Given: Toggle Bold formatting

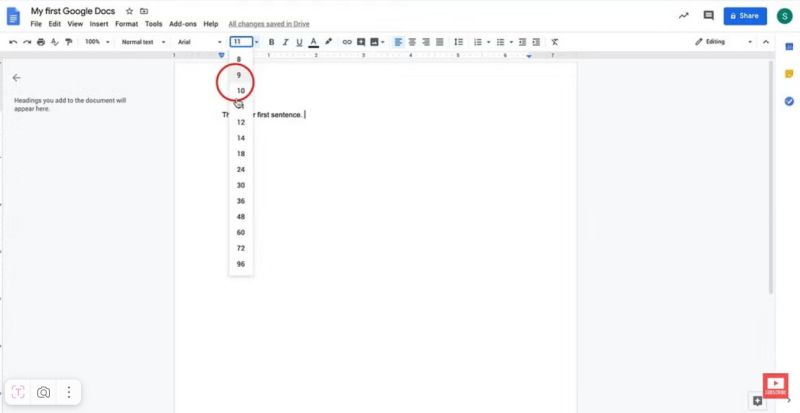Looking at the screenshot, I should coord(271,42).
